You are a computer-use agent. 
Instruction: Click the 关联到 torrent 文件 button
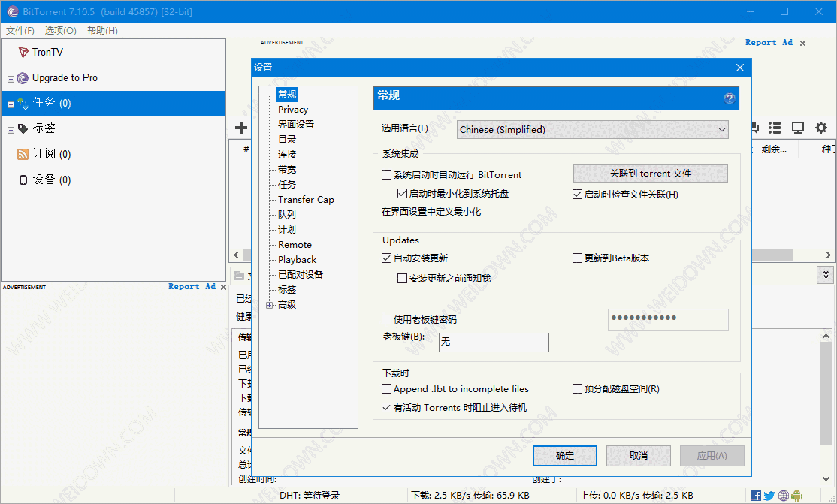(x=651, y=174)
